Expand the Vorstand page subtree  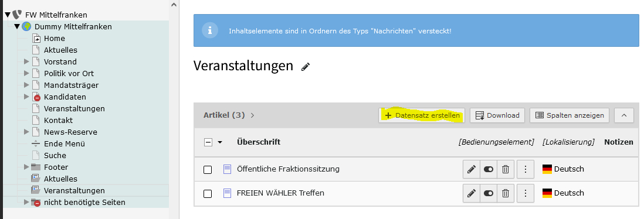click(x=27, y=61)
